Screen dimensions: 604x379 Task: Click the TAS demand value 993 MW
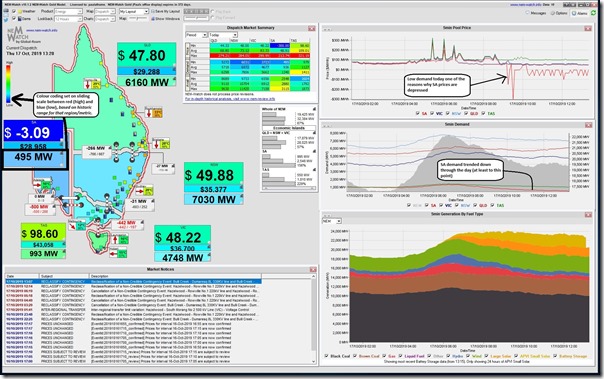coord(43,254)
